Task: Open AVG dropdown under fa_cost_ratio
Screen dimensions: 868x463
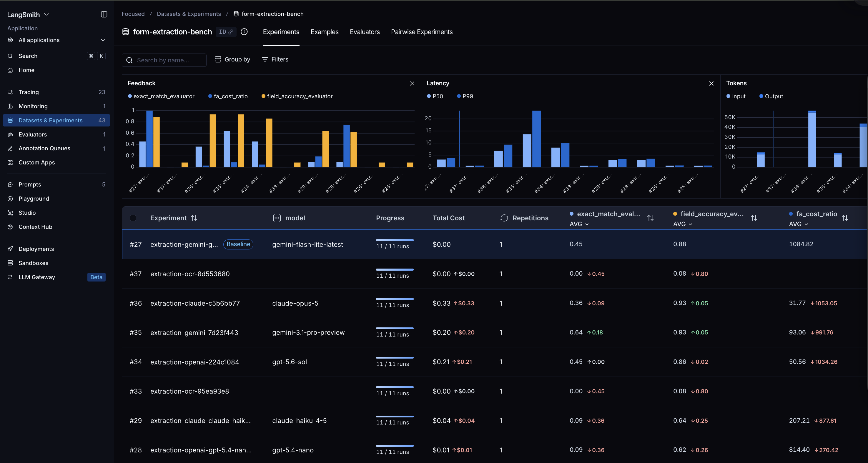Action: pyautogui.click(x=799, y=224)
